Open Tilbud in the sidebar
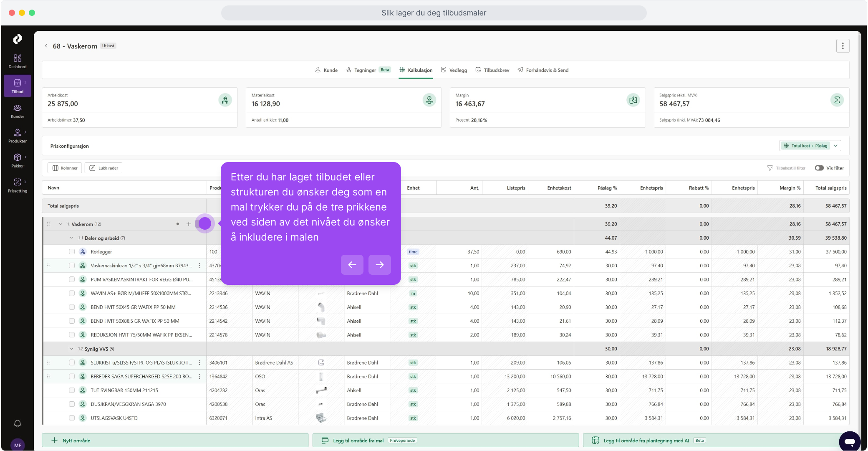868x451 pixels. tap(18, 86)
